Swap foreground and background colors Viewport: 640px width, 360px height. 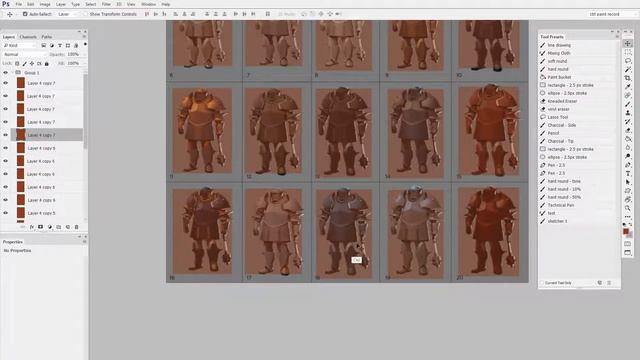(631, 225)
